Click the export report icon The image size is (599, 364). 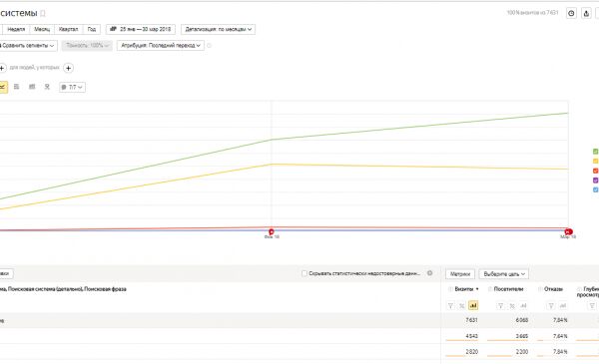(586, 13)
